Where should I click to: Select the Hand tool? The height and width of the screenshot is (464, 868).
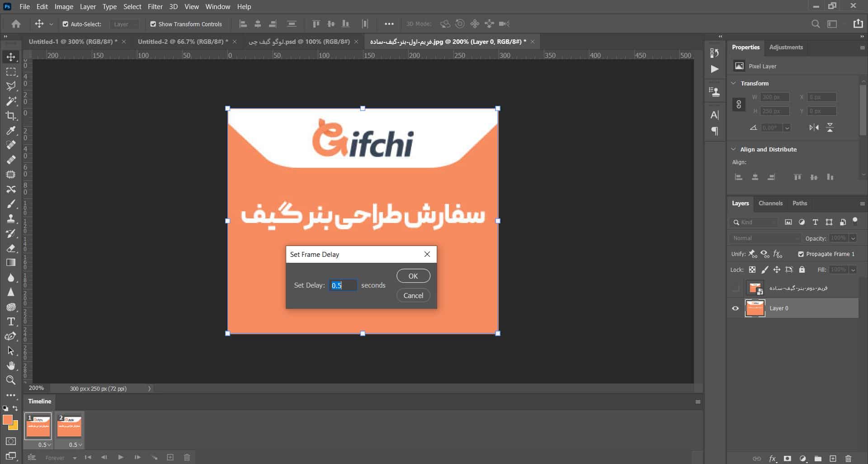pos(11,365)
